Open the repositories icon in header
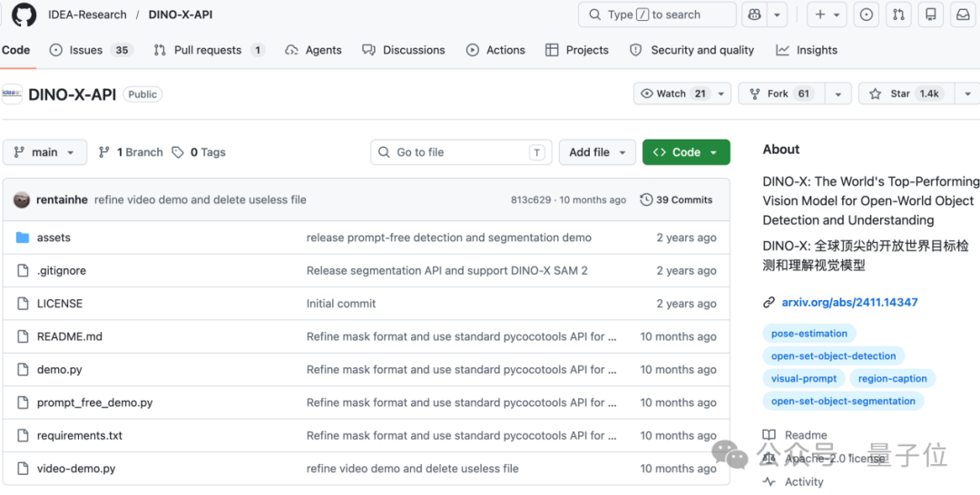Image resolution: width=980 pixels, height=495 pixels. coord(931,15)
